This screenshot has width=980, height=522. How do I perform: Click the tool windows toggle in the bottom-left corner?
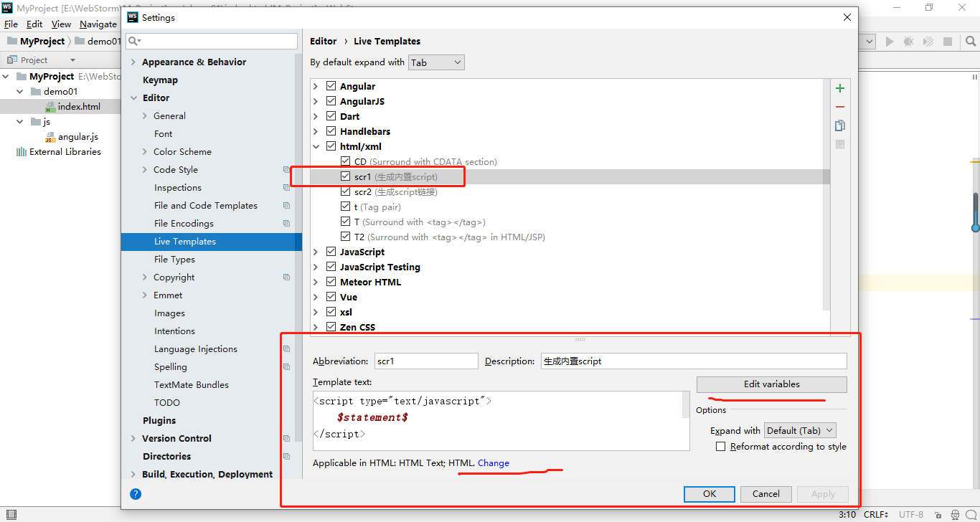(10, 515)
